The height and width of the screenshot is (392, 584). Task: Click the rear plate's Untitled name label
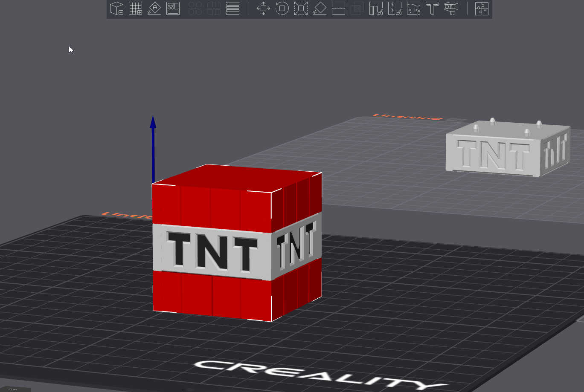pyautogui.click(x=408, y=117)
